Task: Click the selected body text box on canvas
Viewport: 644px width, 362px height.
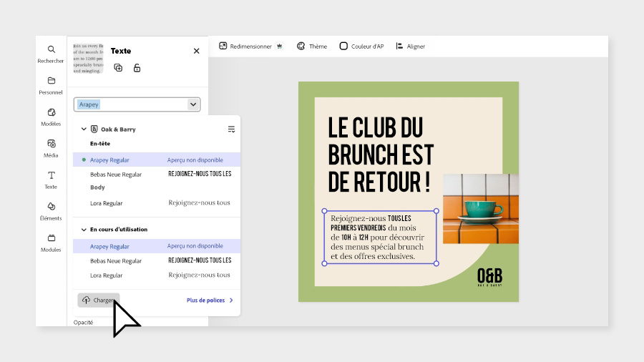Action: pos(381,238)
